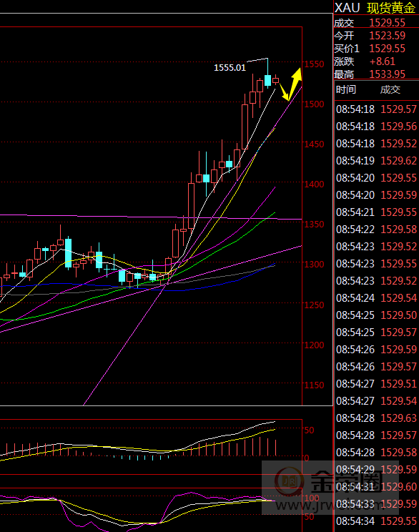Image resolution: width=419 pixels, height=532 pixels.
Task: Click the 1250 price axis label
Action: [314, 305]
